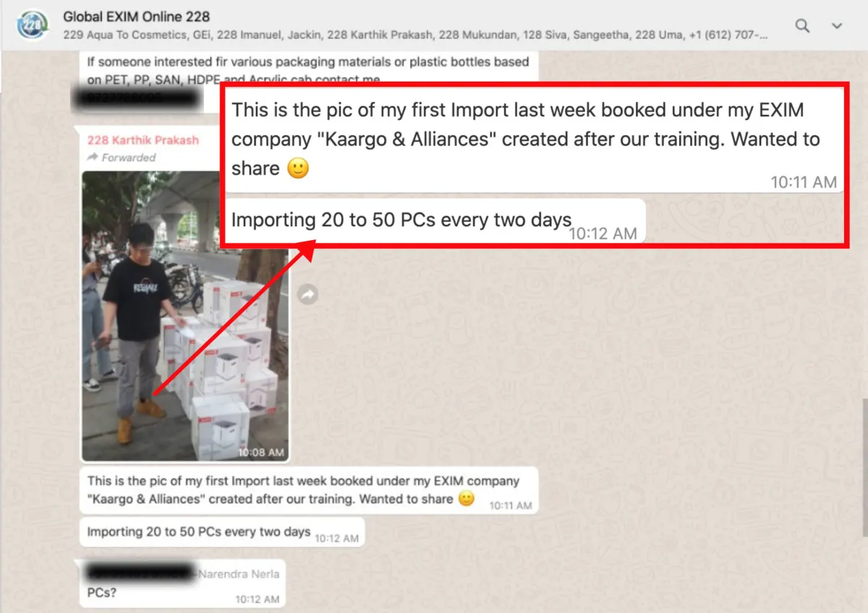Click the smiley emoji in the enlarged callout
This screenshot has width=868, height=613.
click(x=298, y=168)
